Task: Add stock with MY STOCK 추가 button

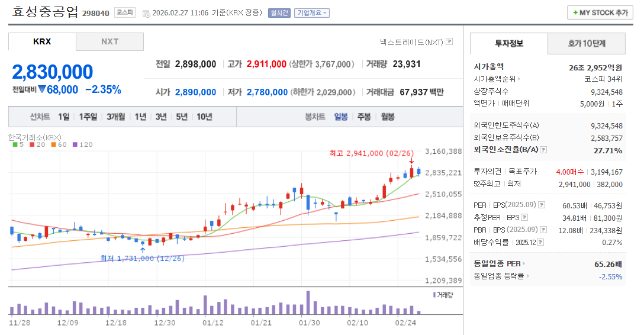Action: pyautogui.click(x=600, y=13)
